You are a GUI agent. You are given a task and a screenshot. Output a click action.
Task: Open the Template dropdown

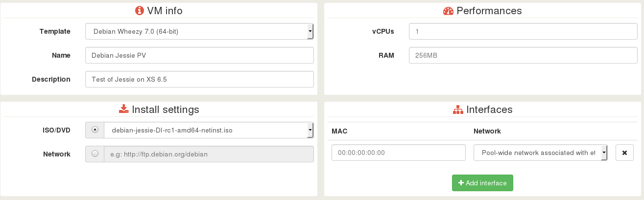tap(199, 31)
